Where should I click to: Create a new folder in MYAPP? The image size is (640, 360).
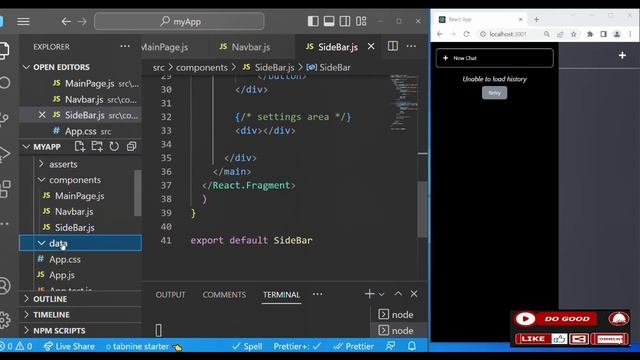97,146
